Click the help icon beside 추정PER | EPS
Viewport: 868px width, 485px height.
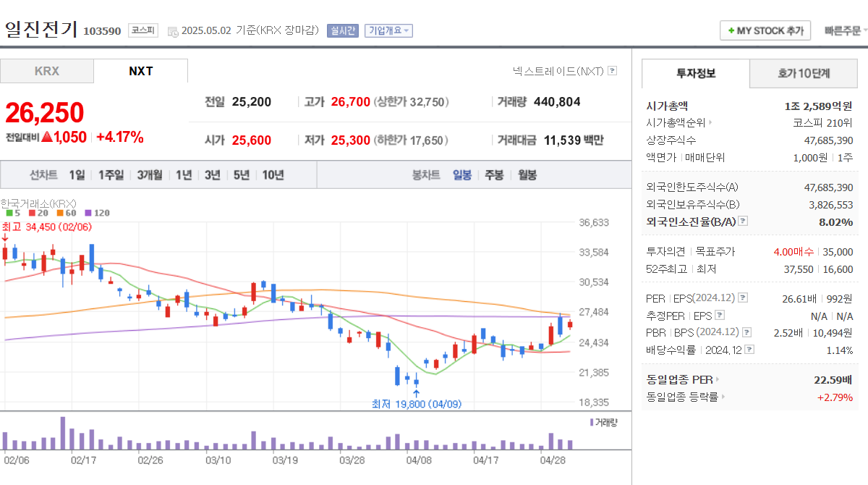720,315
